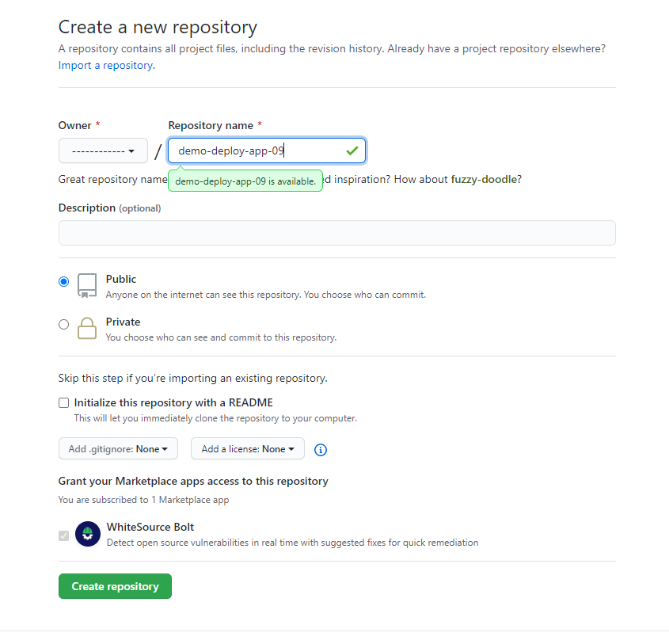
Task: Click the Create repository button
Action: (116, 586)
